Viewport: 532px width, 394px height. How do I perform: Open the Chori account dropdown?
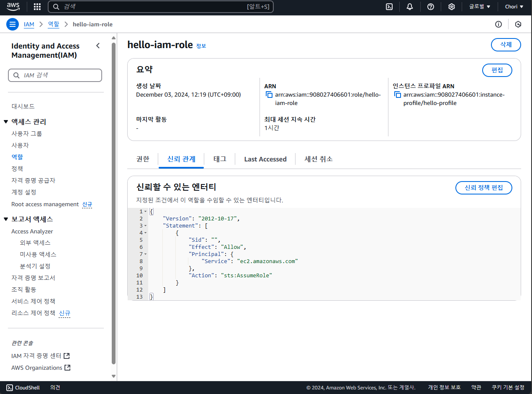pyautogui.click(x=514, y=7)
